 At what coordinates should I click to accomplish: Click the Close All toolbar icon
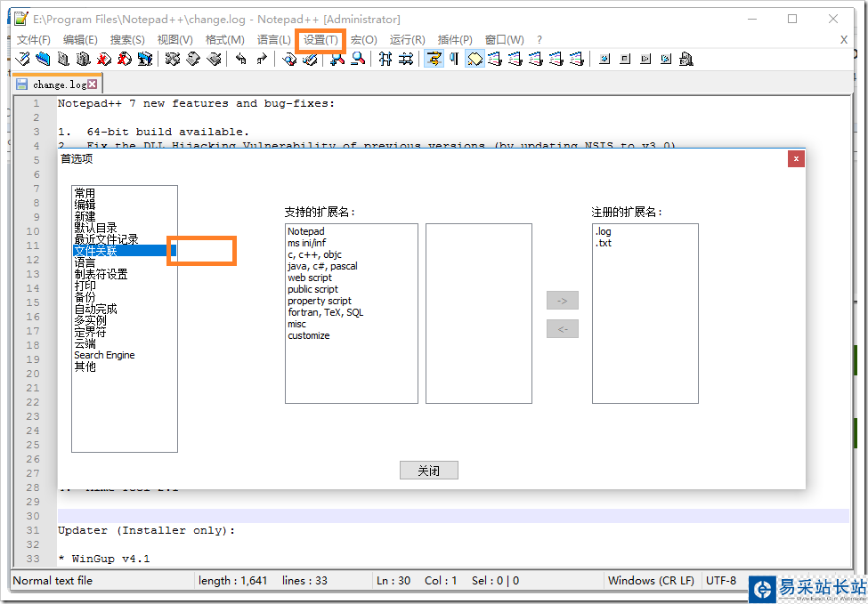(125, 59)
